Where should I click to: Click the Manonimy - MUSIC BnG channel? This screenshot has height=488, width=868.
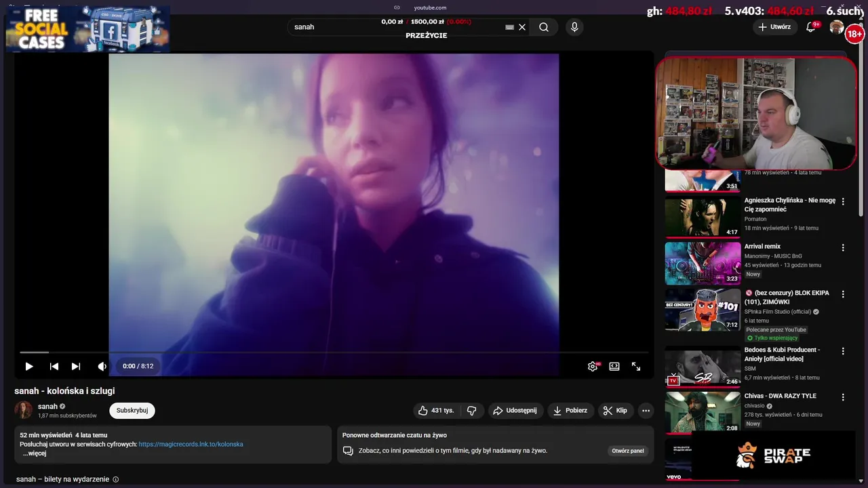(x=773, y=256)
